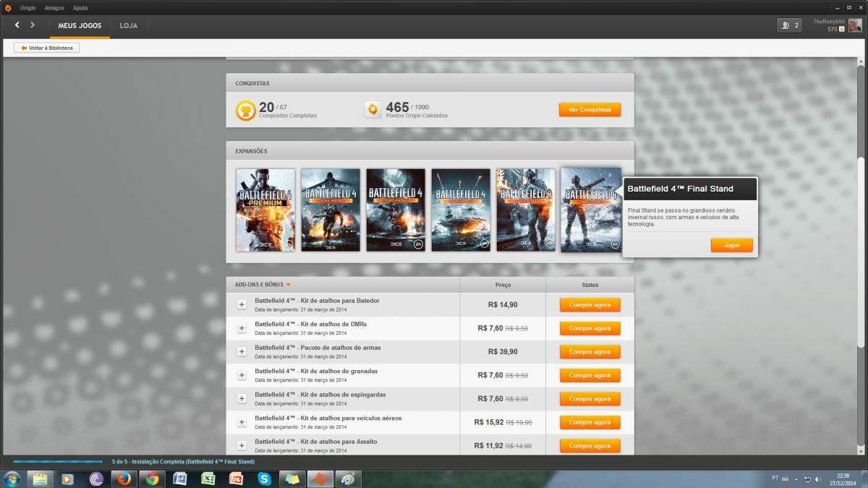Open Microsoft Excel from the taskbar
The width and height of the screenshot is (868, 488).
208,479
